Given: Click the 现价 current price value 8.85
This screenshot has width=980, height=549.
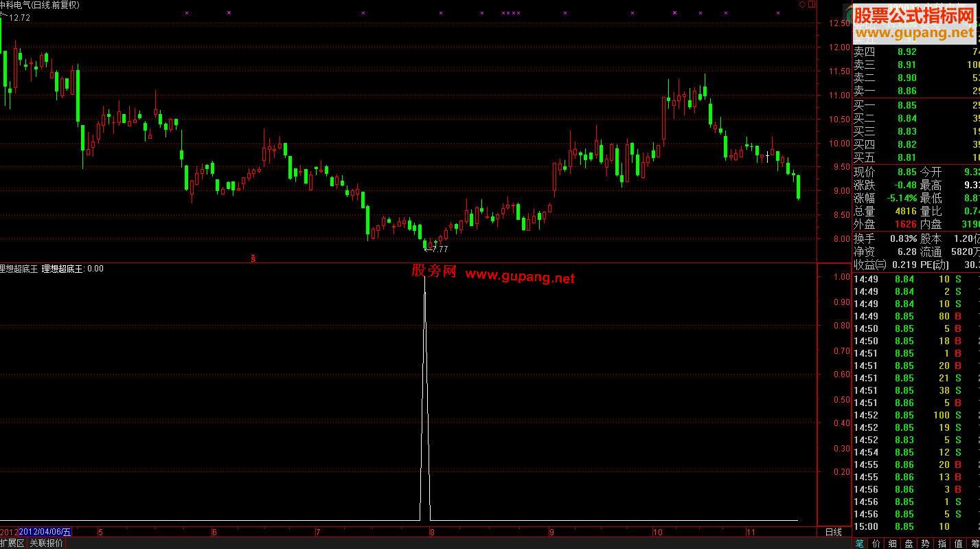Looking at the screenshot, I should tap(907, 172).
